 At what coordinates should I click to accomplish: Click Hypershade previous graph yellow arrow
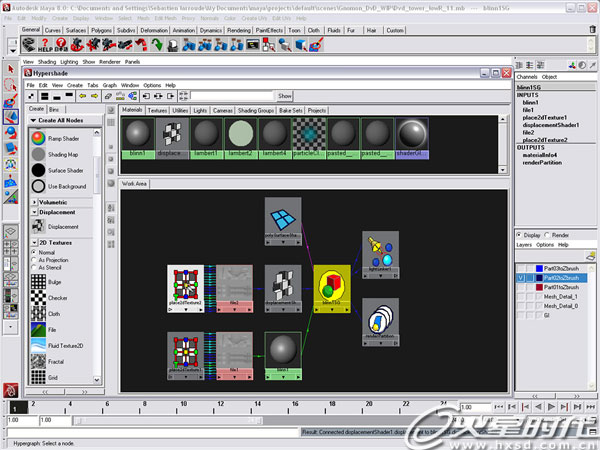coord(82,96)
